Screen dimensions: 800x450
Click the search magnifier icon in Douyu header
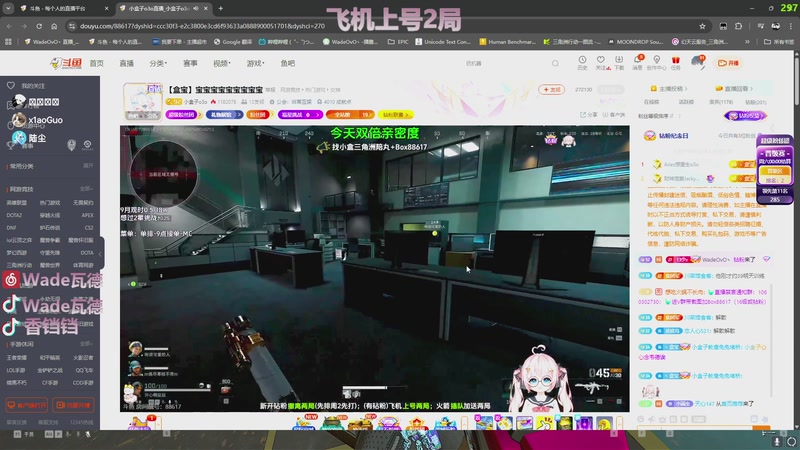pos(555,63)
